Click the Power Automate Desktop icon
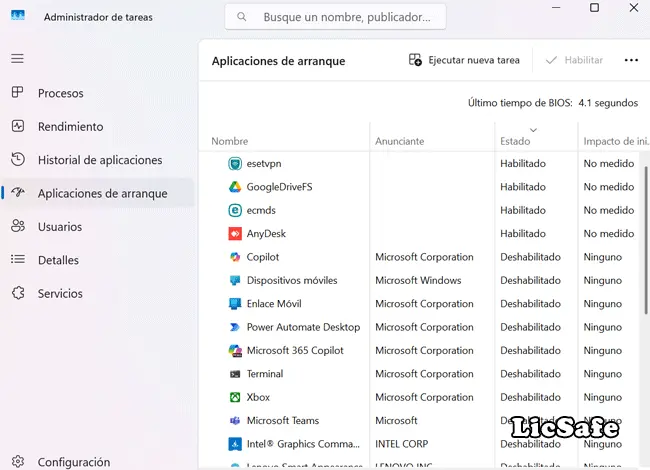 coord(235,327)
